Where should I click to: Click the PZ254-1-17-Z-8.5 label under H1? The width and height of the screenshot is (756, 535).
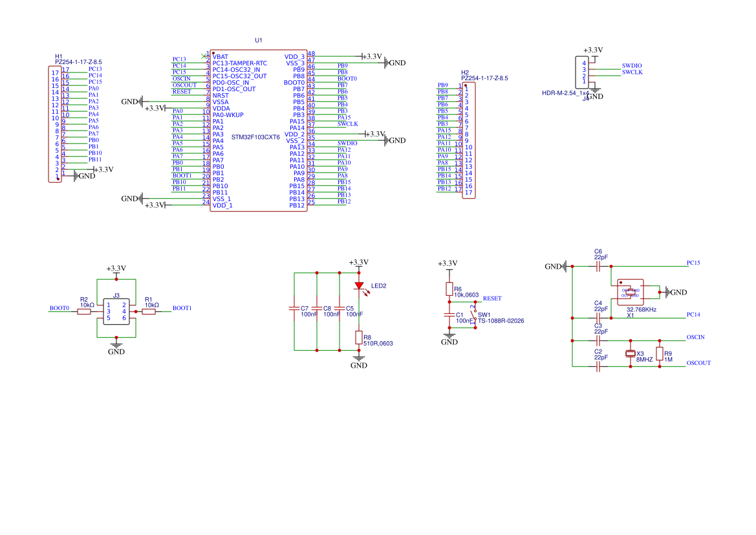(78, 62)
